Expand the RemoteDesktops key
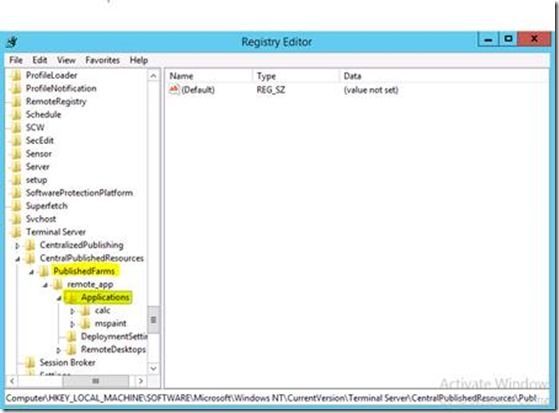Screen dimensions: 559x413 tap(59, 350)
